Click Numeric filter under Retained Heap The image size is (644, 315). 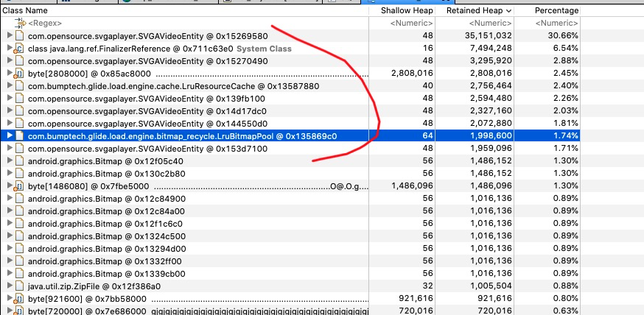(491, 24)
